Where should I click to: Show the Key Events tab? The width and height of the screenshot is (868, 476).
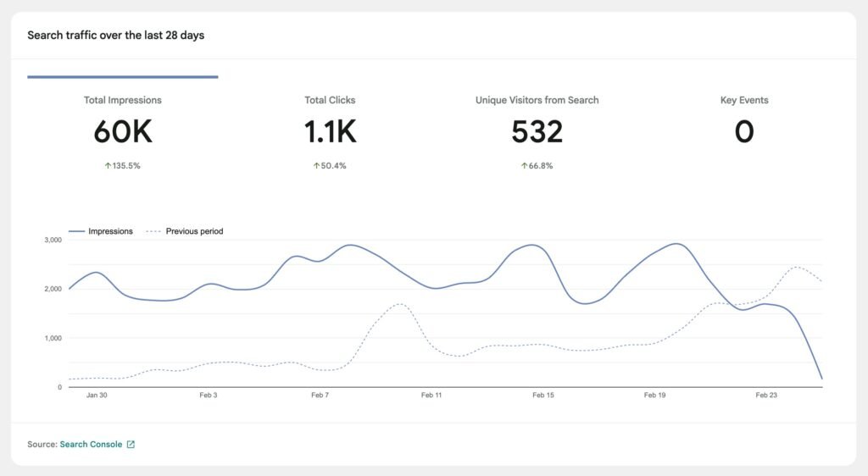[743, 100]
